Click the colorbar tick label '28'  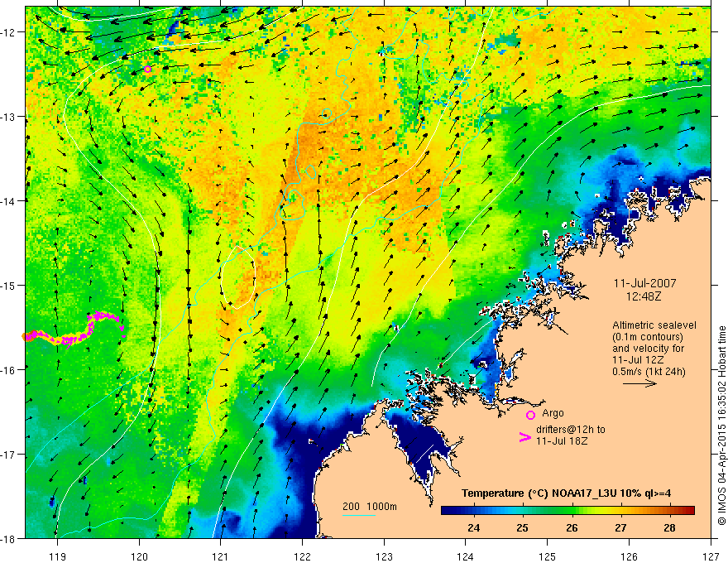click(x=669, y=528)
